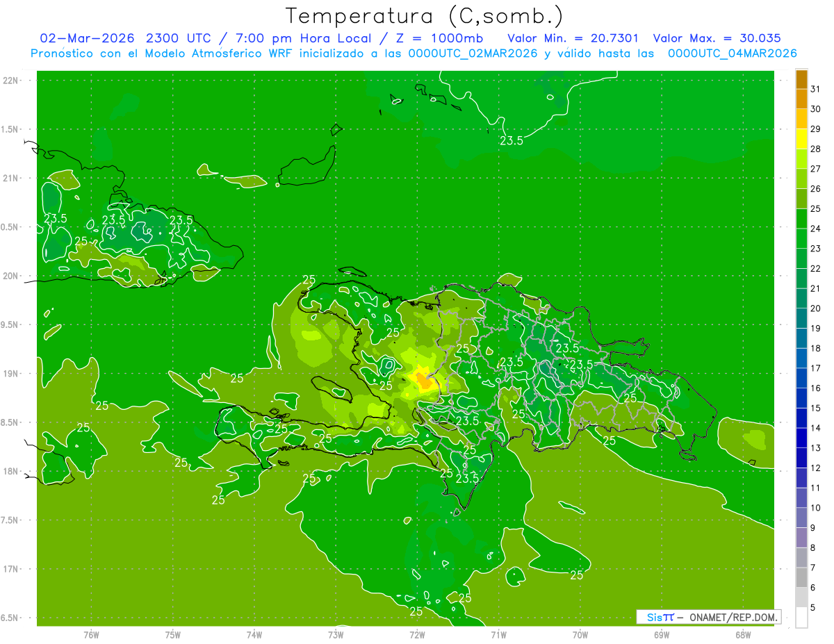The image size is (834, 644).
Task: Click the color bar label '5'
Action: (x=813, y=608)
